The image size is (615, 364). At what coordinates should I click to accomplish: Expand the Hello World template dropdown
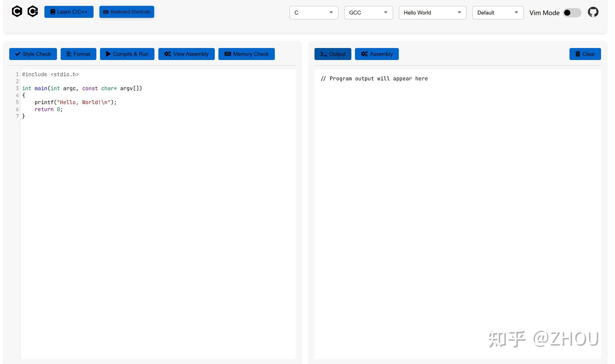pos(432,13)
